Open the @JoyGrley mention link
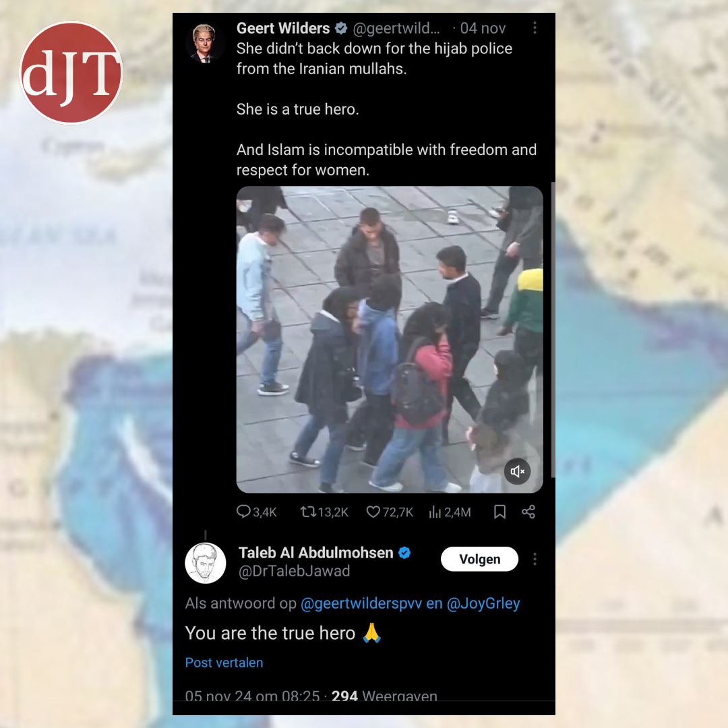Image resolution: width=728 pixels, height=728 pixels. pos(483,603)
